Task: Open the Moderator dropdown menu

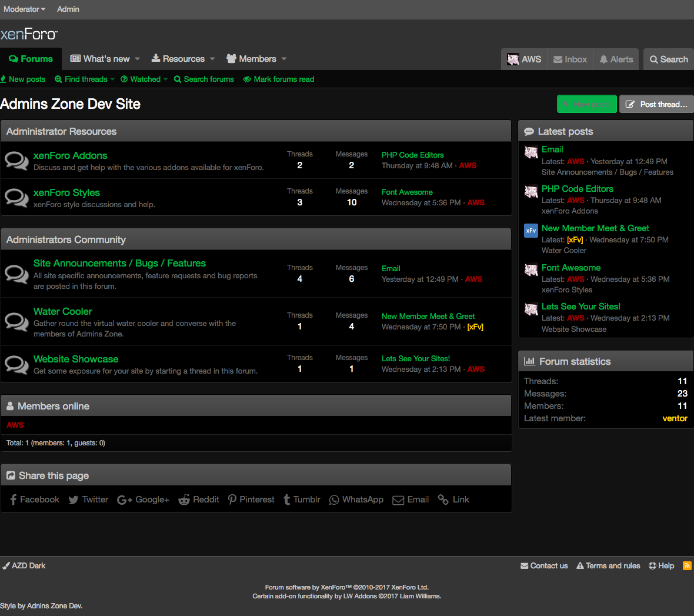Action: [x=24, y=9]
